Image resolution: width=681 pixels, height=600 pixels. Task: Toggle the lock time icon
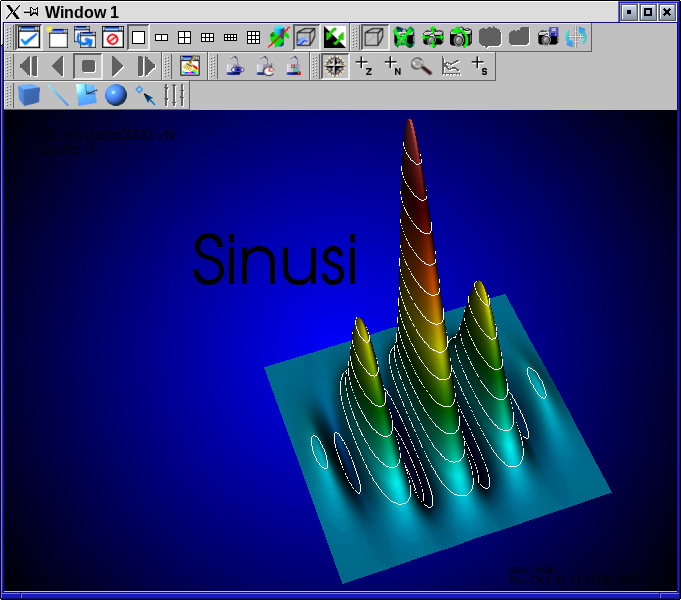[x=264, y=67]
